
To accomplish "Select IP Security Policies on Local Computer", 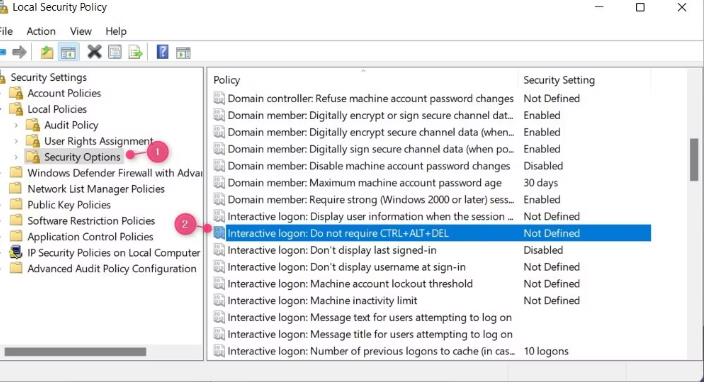I will [x=113, y=253].
